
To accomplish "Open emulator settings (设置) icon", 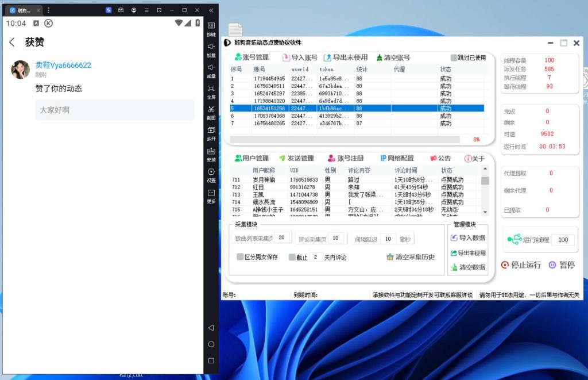I will (x=211, y=172).
